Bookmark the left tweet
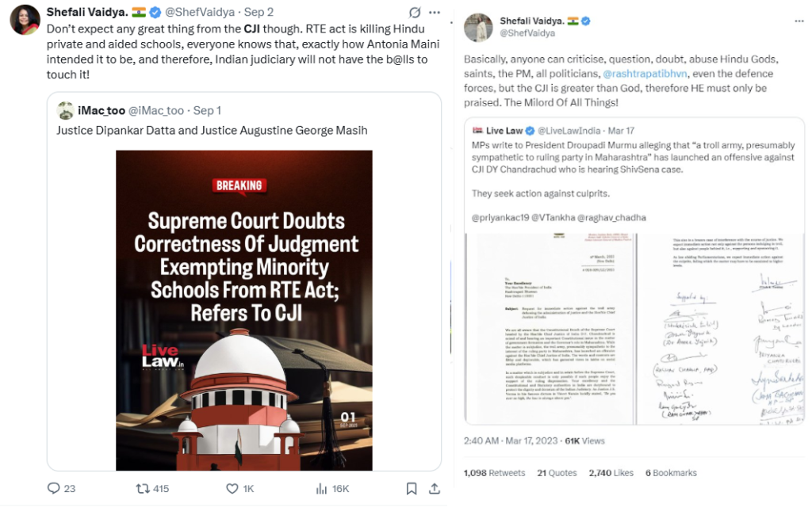812x515 pixels. click(x=412, y=488)
